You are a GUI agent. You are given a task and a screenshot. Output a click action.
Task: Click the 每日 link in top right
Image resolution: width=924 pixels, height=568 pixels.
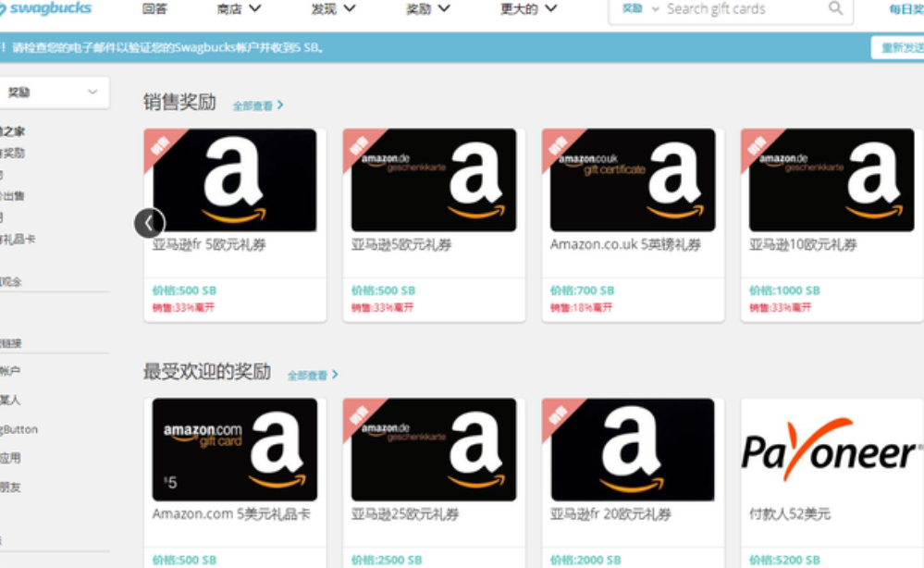[906, 9]
